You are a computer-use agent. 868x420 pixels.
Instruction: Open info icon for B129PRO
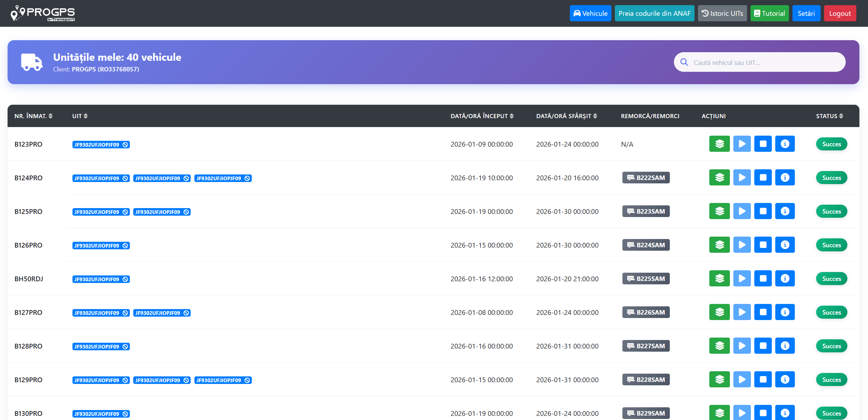coord(785,379)
